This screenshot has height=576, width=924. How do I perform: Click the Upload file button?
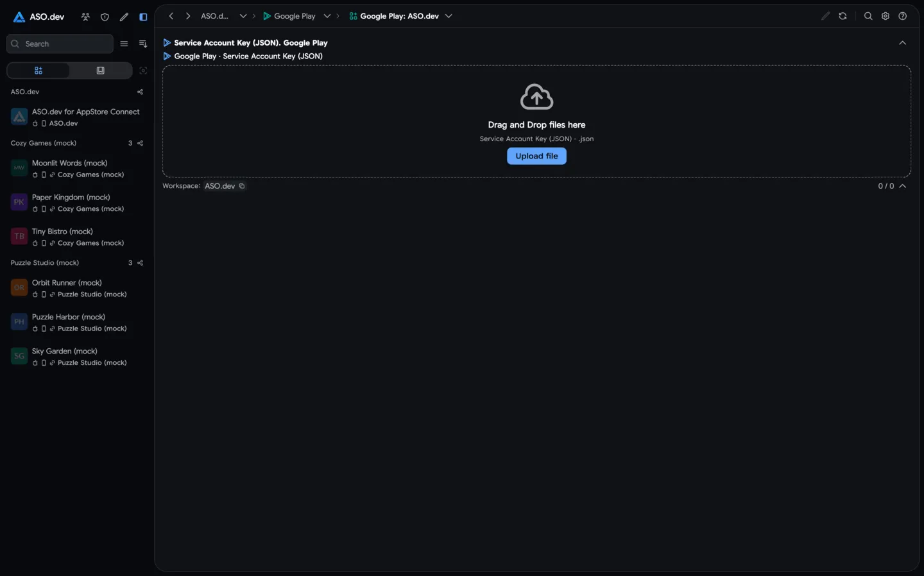click(536, 156)
